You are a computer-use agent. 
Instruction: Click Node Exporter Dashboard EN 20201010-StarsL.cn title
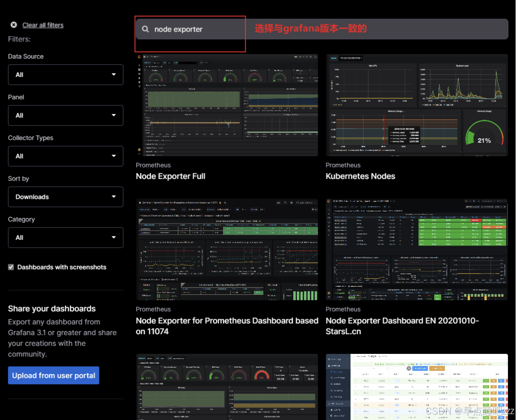click(402, 326)
